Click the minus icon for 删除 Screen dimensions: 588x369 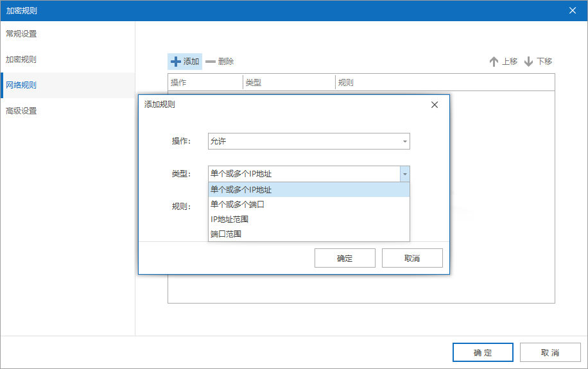coord(211,62)
